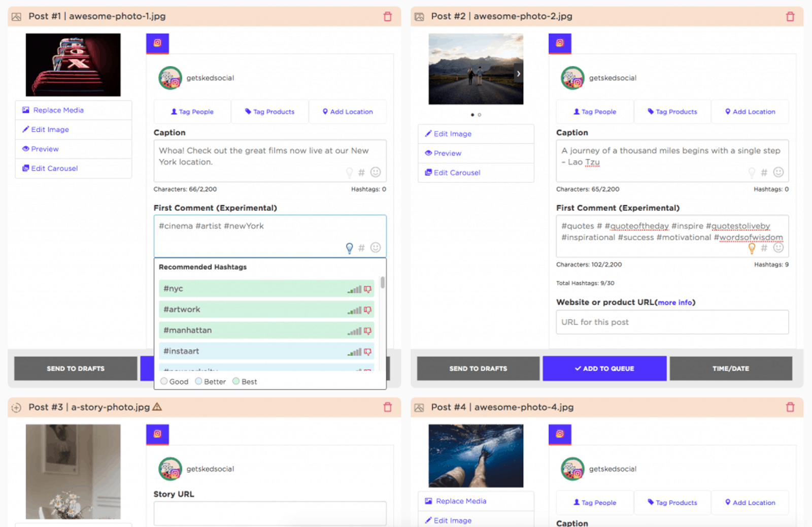
Task: Open emoji picker in Post #1 caption
Action: click(376, 172)
